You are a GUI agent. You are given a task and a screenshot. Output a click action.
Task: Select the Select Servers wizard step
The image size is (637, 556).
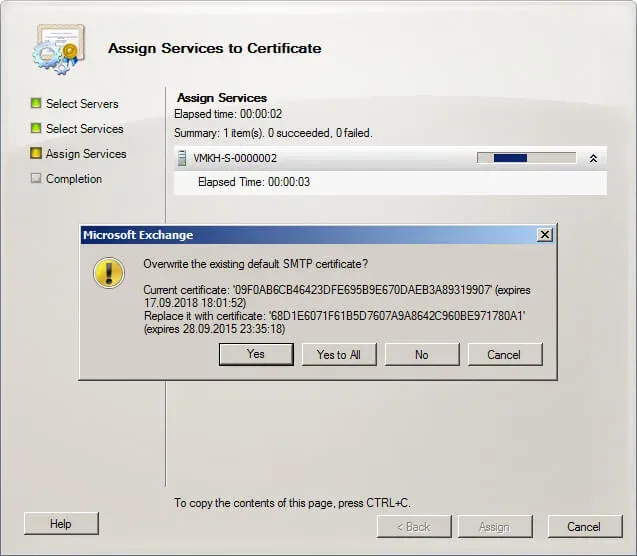(x=82, y=104)
